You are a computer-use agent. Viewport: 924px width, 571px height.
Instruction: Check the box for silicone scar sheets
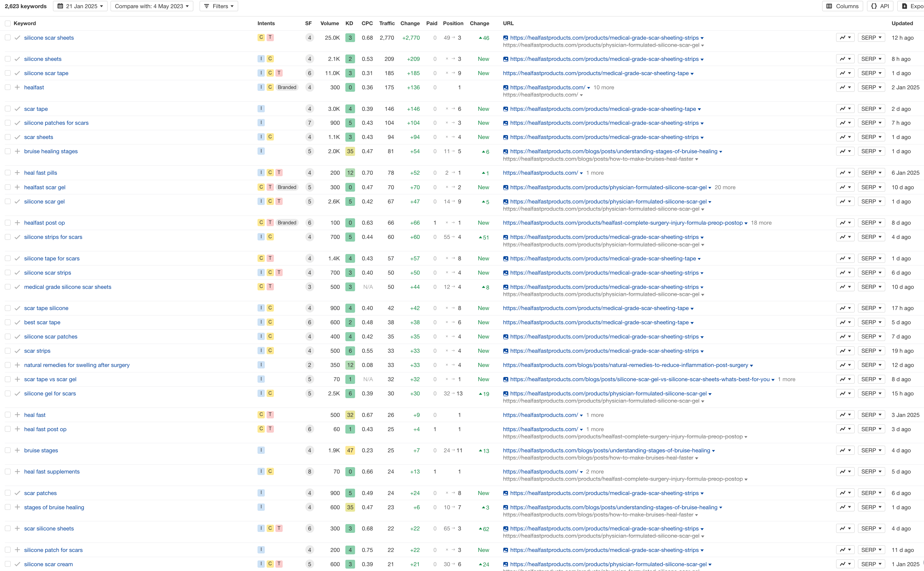point(8,38)
